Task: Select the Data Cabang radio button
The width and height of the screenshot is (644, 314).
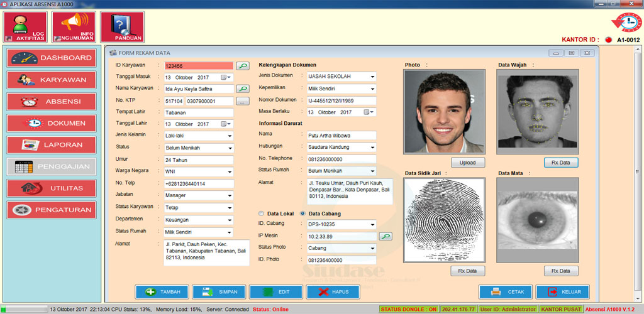Action: tap(303, 214)
